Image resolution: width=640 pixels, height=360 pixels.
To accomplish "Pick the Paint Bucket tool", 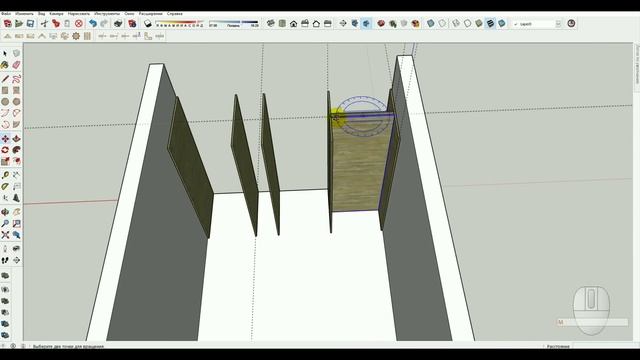I will click(x=5, y=65).
